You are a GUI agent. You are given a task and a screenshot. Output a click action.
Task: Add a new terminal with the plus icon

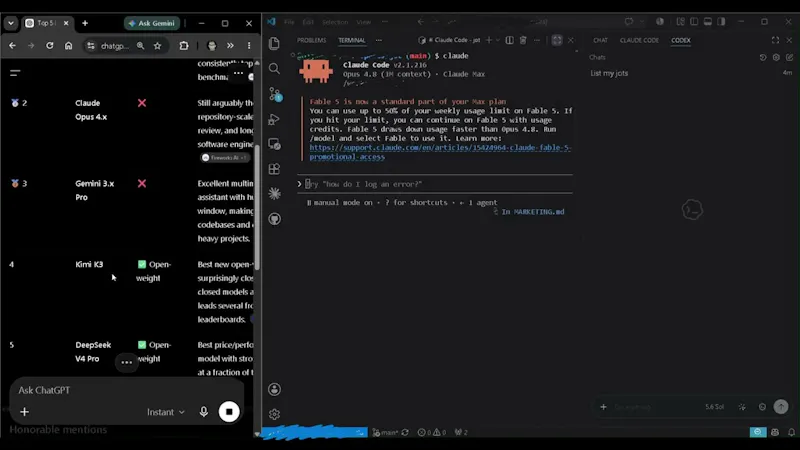pos(489,40)
